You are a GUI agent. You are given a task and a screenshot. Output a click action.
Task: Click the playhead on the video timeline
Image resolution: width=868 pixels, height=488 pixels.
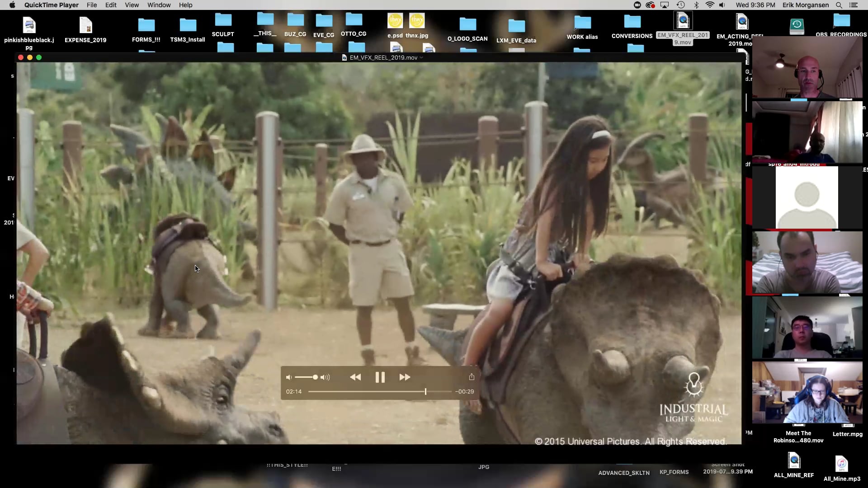pos(425,391)
